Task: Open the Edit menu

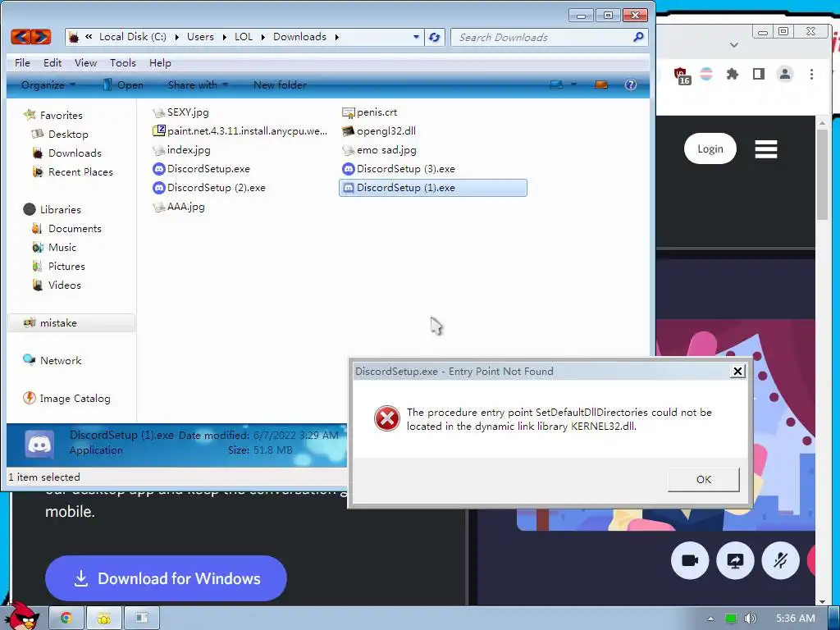Action: click(52, 62)
